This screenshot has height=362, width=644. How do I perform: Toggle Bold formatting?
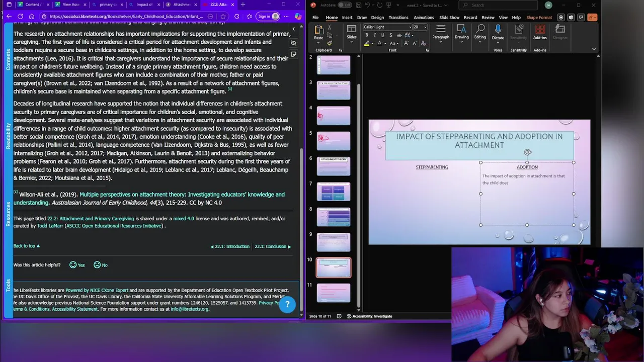tap(367, 35)
